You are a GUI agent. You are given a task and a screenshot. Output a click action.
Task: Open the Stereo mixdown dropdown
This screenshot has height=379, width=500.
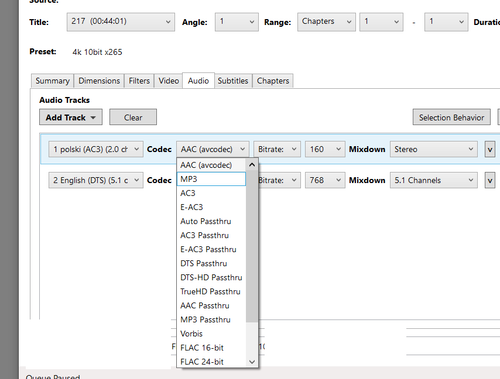point(434,149)
